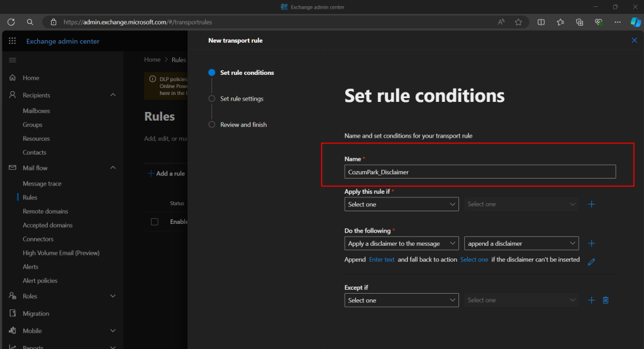
Task: Open Apply a disclaimer to the message dropdown
Action: pyautogui.click(x=401, y=243)
